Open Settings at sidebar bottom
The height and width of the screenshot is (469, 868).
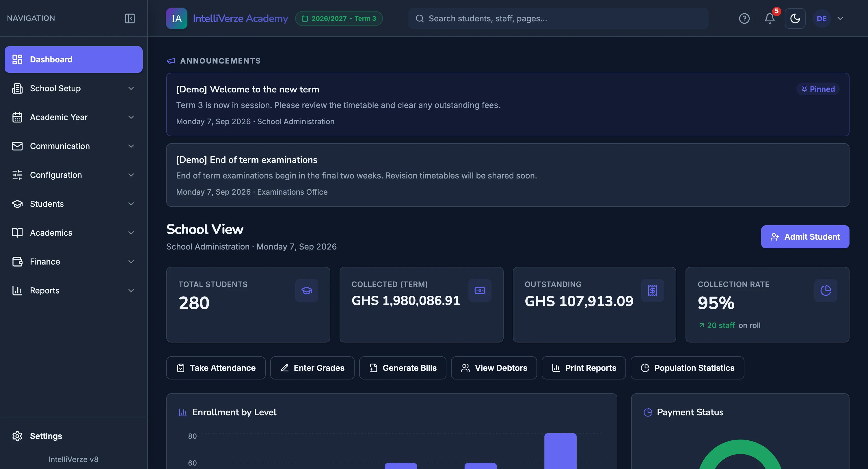tap(73, 436)
